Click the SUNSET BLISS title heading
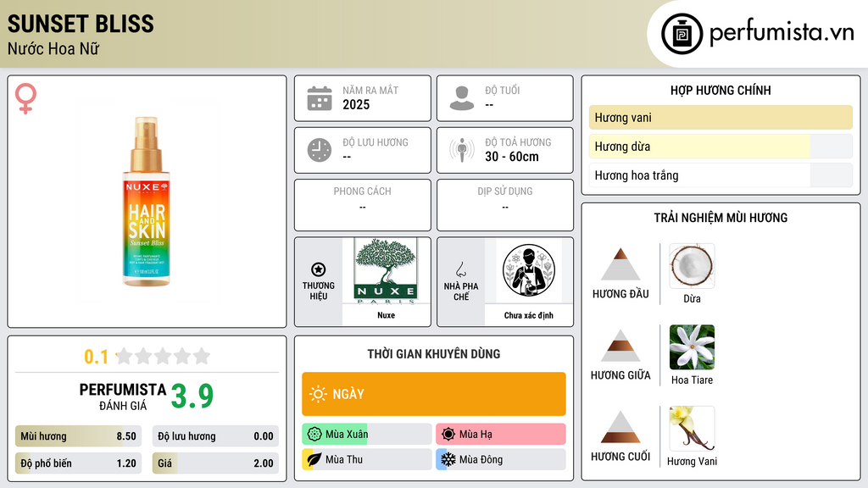 click(81, 24)
